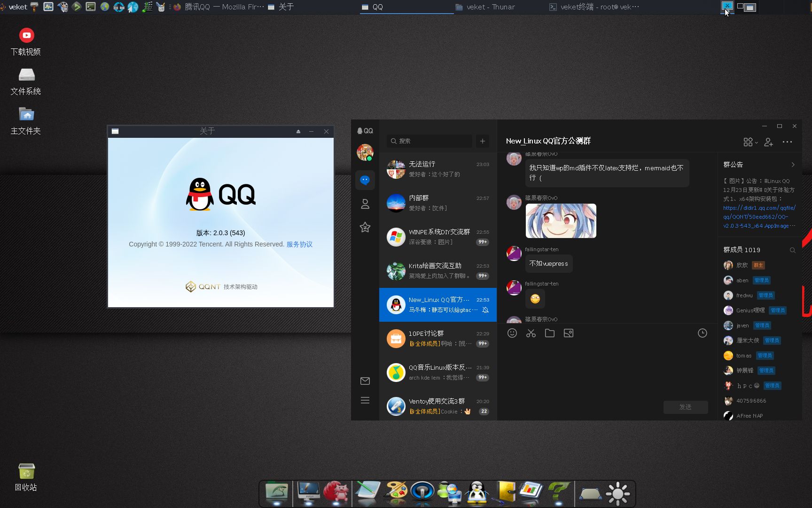
Task: Open the mail icon in QQ sidebar
Action: point(365,381)
